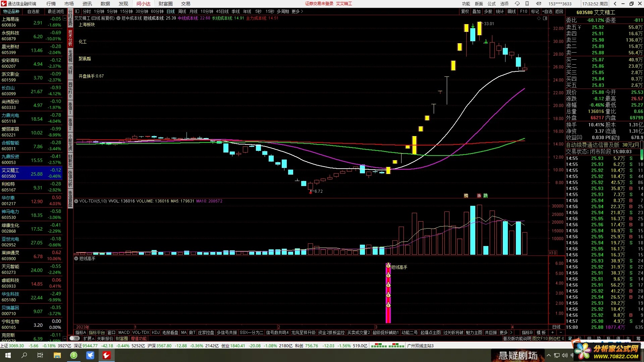Open File Explorer from taskbar
This screenshot has height=362, width=644.
[57, 355]
